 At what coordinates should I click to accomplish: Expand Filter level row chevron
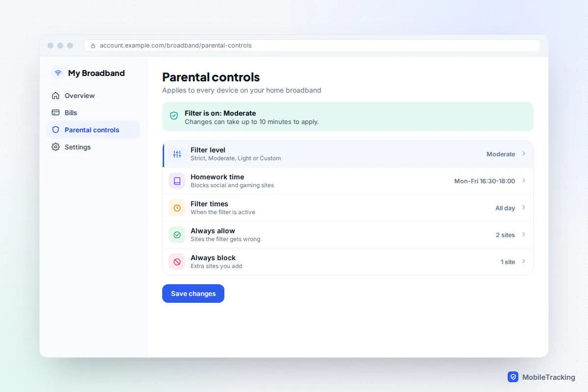tap(523, 154)
